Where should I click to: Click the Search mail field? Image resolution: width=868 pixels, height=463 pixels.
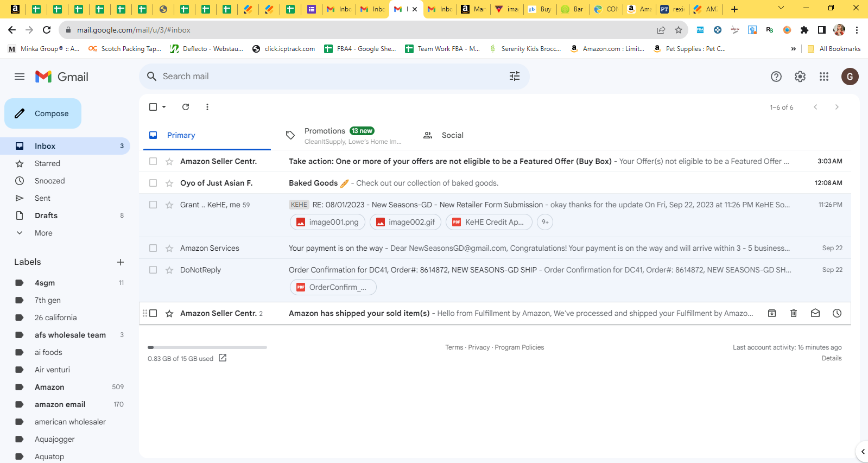[x=334, y=77]
